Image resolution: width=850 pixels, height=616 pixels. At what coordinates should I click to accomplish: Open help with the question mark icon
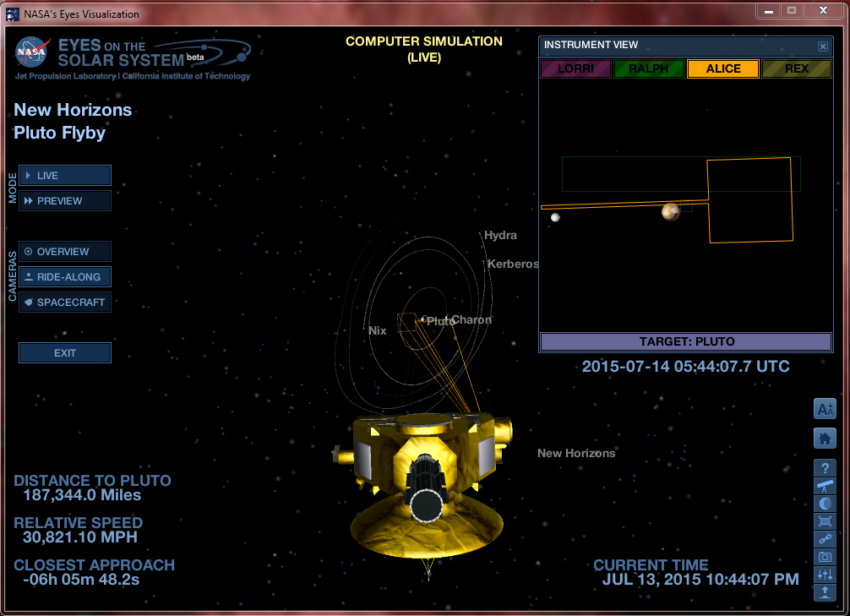tap(825, 468)
